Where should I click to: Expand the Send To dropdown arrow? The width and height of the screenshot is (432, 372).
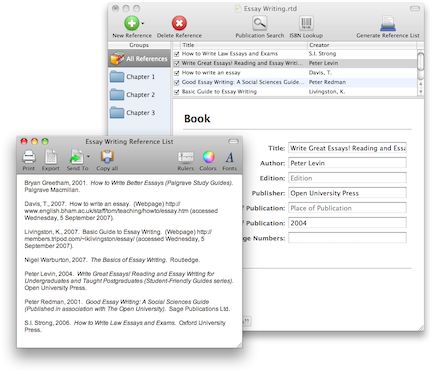pyautogui.click(x=88, y=156)
